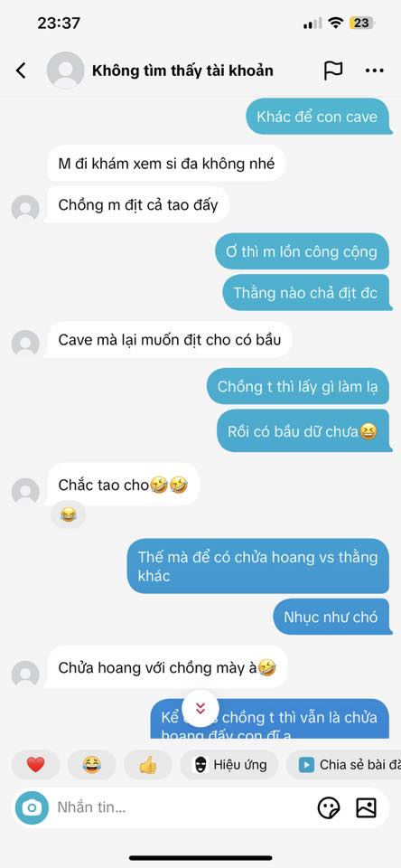Open the sticker emoji picker icon

(329, 808)
